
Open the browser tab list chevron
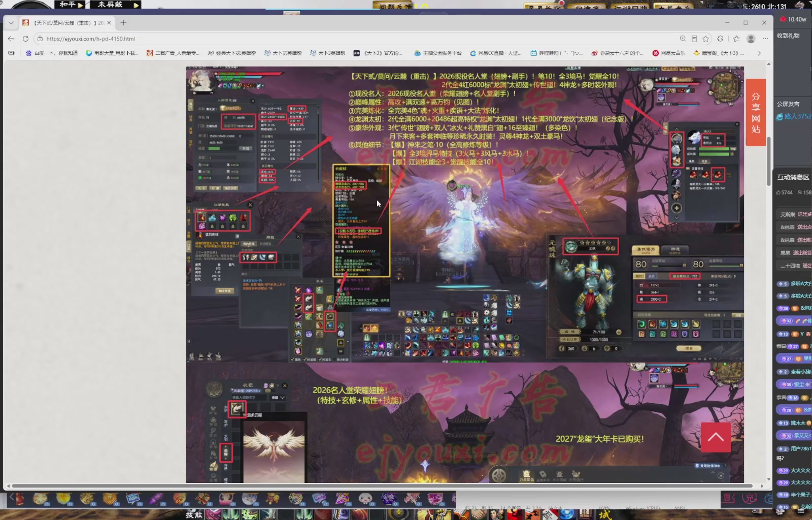(11, 23)
